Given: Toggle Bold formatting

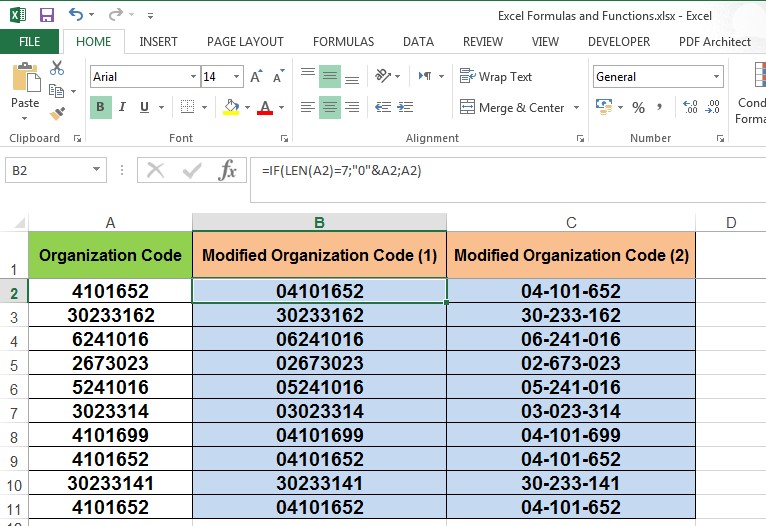Looking at the screenshot, I should click(x=101, y=108).
